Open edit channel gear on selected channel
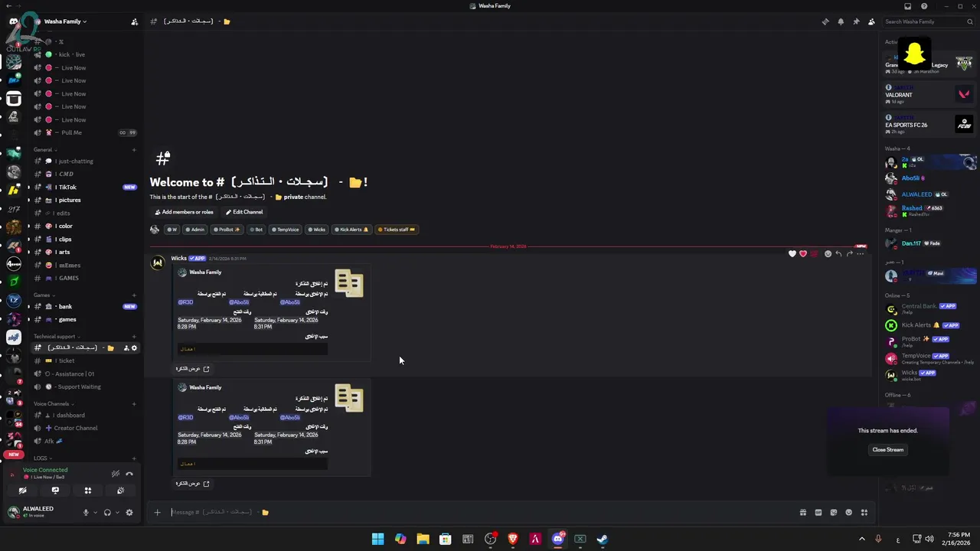 point(134,347)
